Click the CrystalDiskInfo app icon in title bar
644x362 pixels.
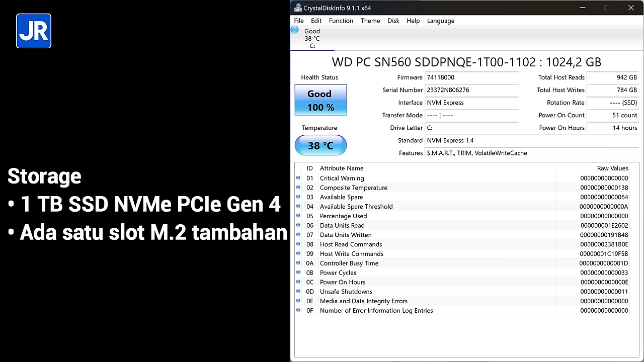click(x=298, y=8)
